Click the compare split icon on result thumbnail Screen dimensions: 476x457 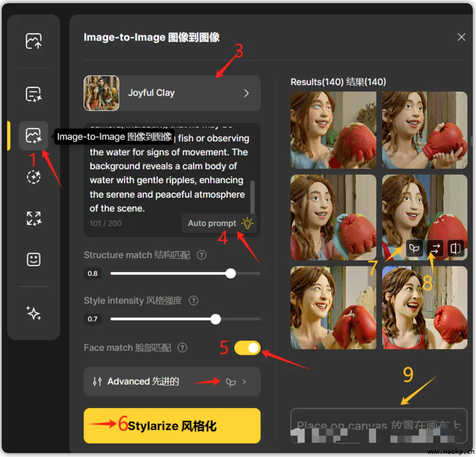pyautogui.click(x=455, y=248)
